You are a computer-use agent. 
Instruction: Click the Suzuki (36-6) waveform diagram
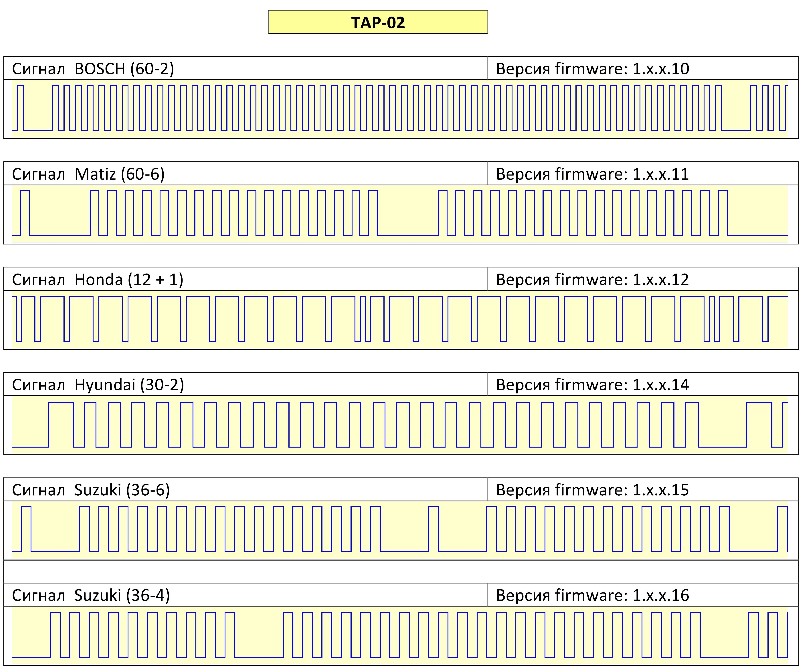[400, 530]
